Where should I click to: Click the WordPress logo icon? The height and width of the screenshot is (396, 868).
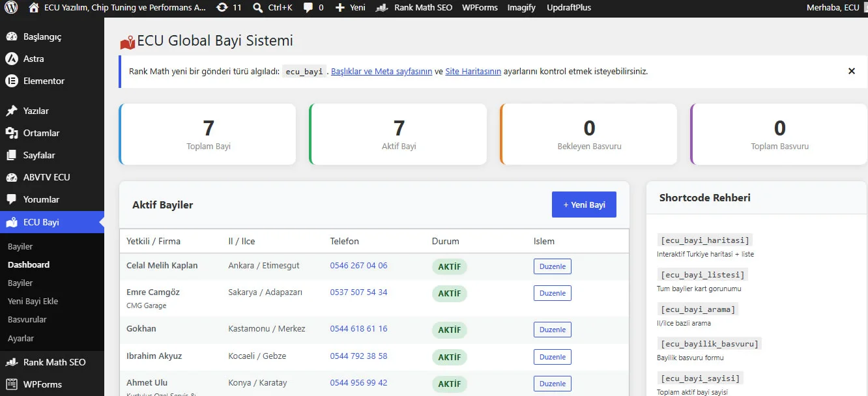click(10, 8)
